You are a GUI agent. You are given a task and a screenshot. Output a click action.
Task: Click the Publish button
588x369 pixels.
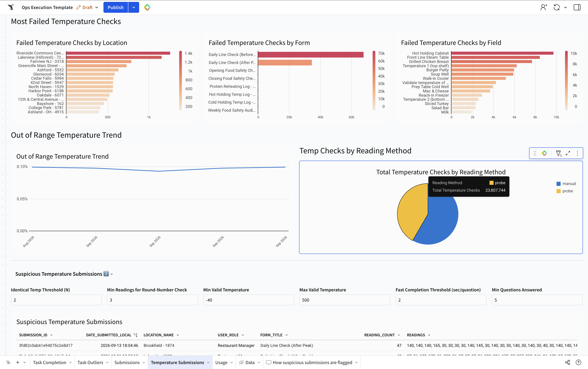coord(116,7)
